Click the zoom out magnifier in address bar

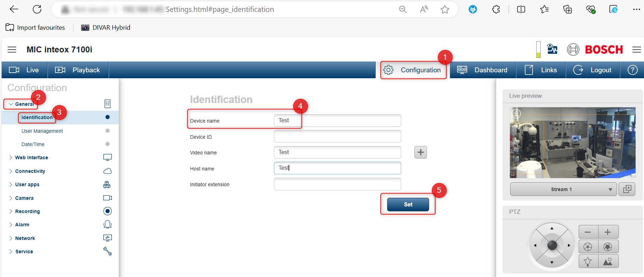[x=403, y=9]
